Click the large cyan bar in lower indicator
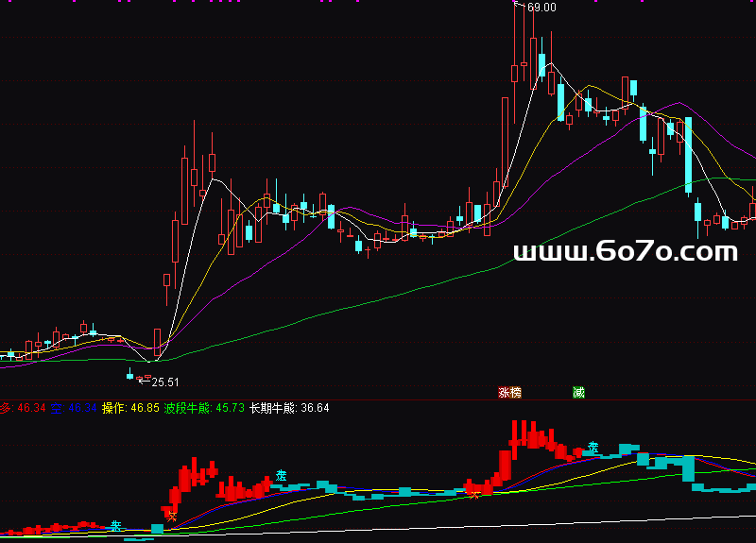The width and height of the screenshot is (756, 543). [x=688, y=467]
